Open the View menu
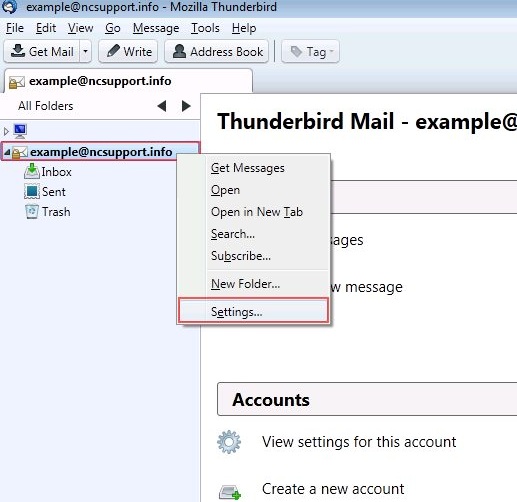This screenshot has height=502, width=517. (80, 28)
